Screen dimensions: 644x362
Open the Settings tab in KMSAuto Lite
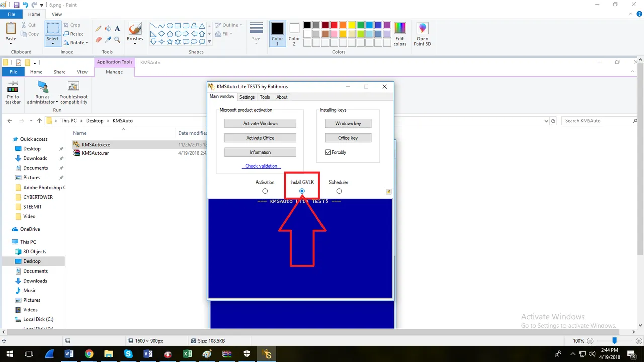tap(247, 97)
